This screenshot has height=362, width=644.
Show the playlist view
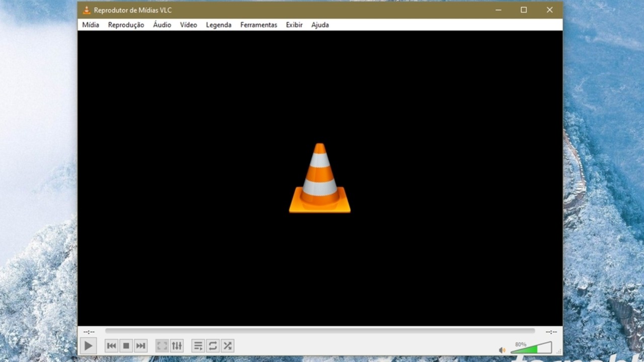(198, 346)
